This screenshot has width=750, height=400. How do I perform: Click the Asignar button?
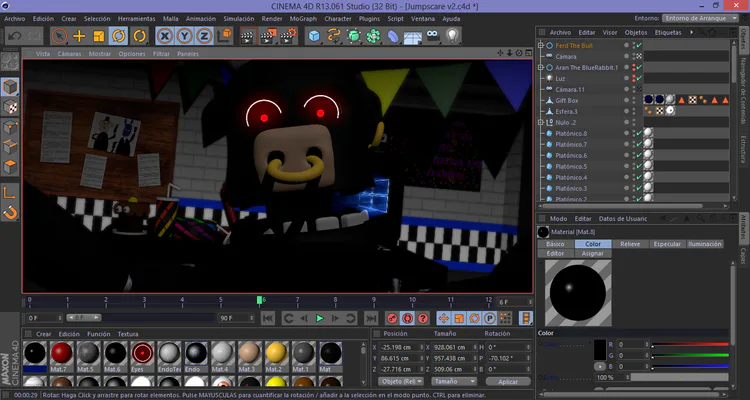(593, 254)
